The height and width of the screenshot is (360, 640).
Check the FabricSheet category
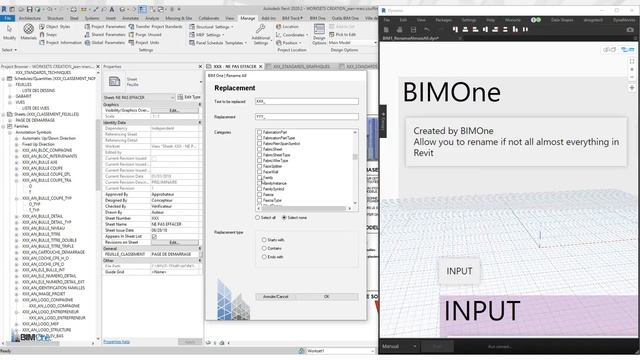260,149
